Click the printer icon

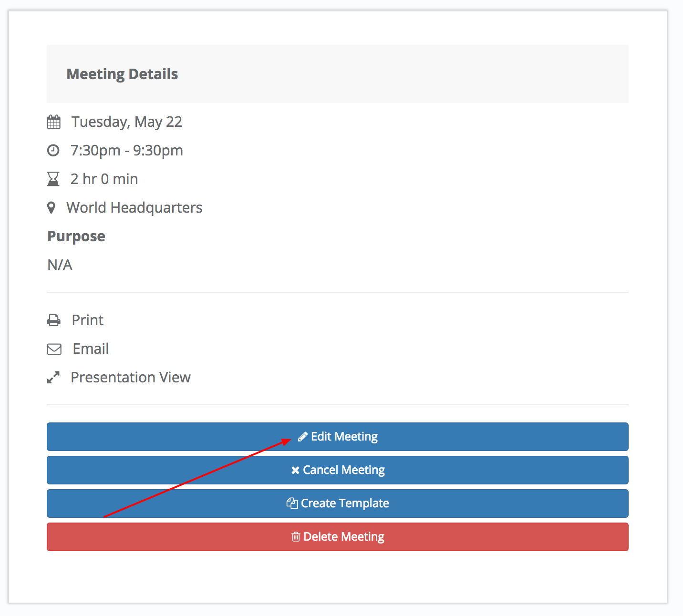coord(54,320)
